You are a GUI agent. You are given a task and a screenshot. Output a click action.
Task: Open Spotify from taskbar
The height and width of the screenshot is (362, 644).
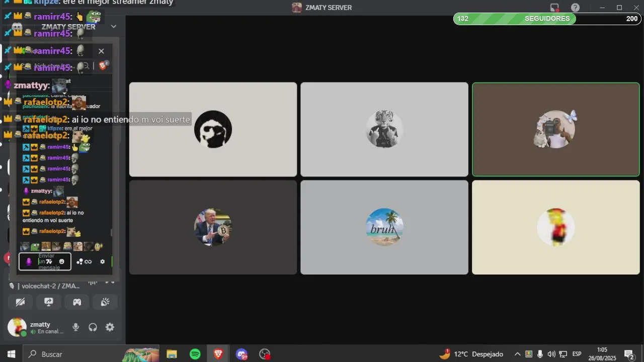coord(195,354)
